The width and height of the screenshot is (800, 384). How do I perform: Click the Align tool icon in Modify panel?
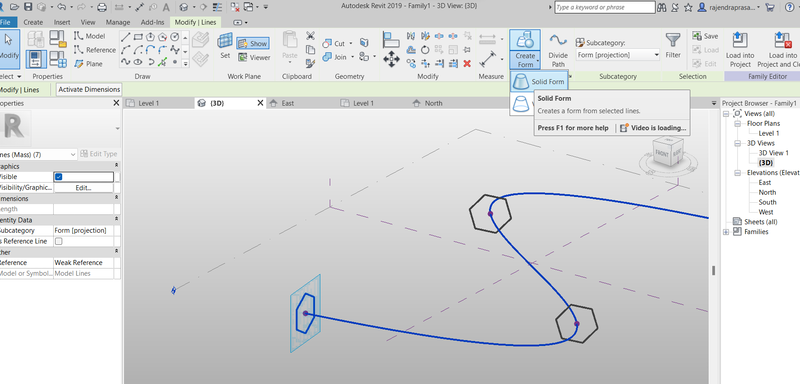391,39
